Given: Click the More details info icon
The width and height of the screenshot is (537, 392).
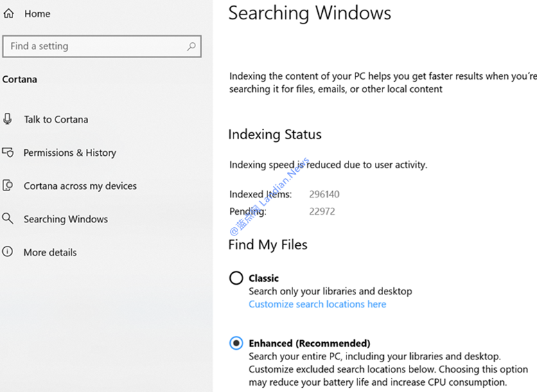Looking at the screenshot, I should [8, 251].
